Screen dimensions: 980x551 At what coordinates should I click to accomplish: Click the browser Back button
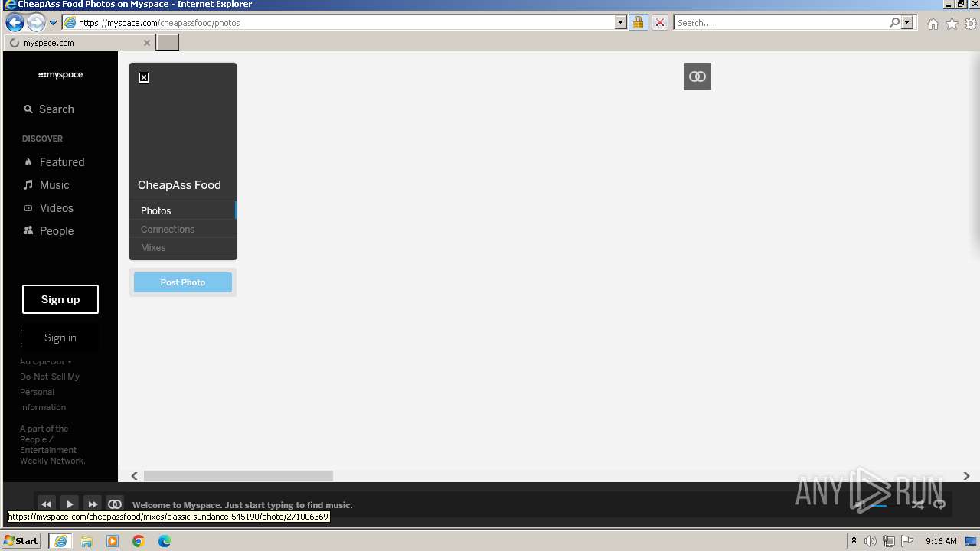click(x=15, y=22)
